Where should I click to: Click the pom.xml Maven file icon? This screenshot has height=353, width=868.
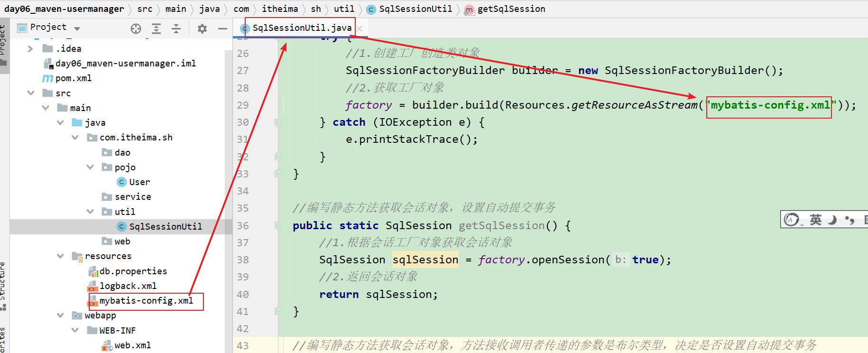(x=48, y=78)
